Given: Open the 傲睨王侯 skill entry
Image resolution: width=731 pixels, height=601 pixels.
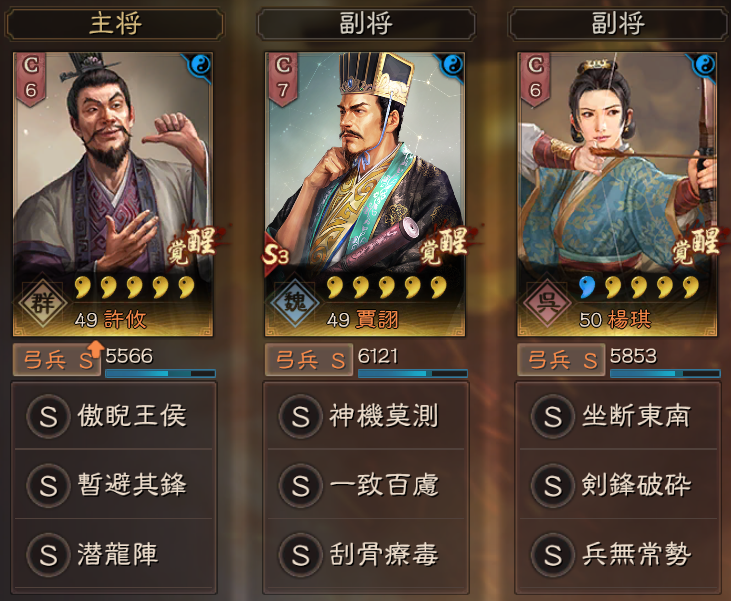Looking at the screenshot, I should coord(114,415).
